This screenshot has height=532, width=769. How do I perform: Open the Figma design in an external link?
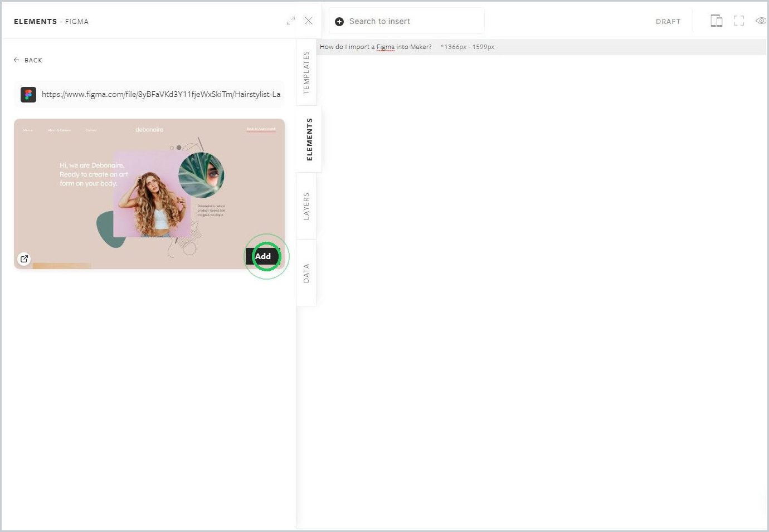pyautogui.click(x=24, y=258)
